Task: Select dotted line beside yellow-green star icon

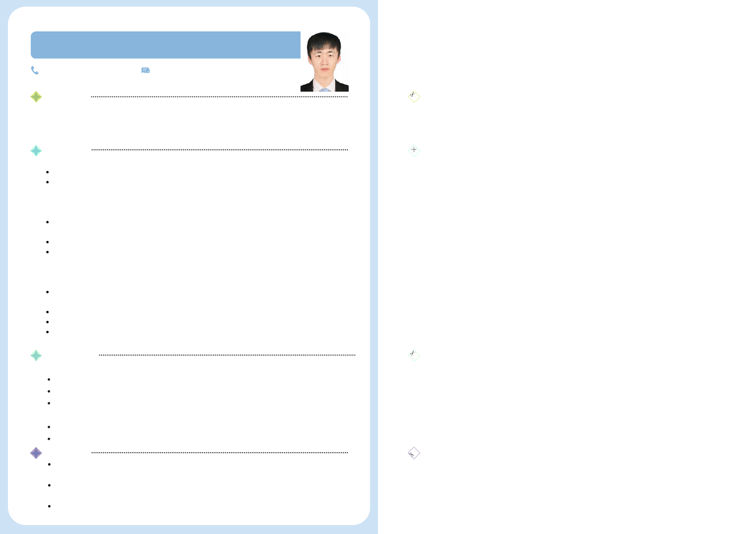Action: 219,97
